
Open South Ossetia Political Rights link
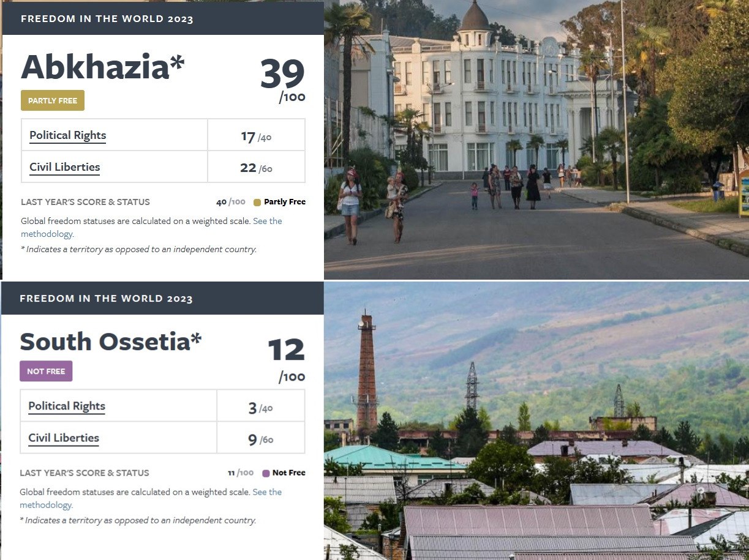tap(67, 406)
